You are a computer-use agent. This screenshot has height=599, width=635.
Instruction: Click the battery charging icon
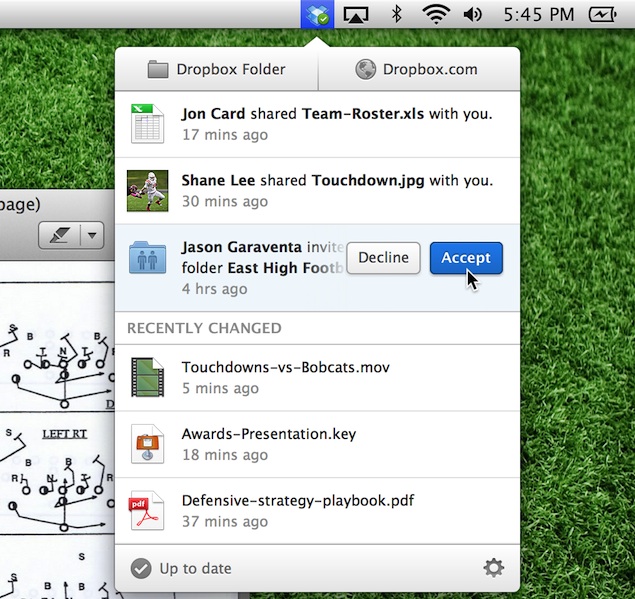coord(603,15)
